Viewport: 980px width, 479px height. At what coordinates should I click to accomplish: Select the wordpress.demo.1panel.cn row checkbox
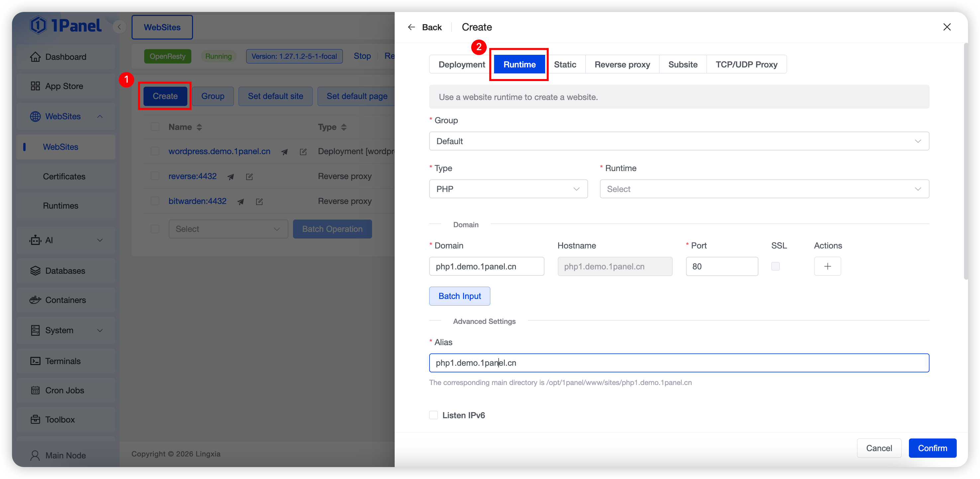click(155, 151)
